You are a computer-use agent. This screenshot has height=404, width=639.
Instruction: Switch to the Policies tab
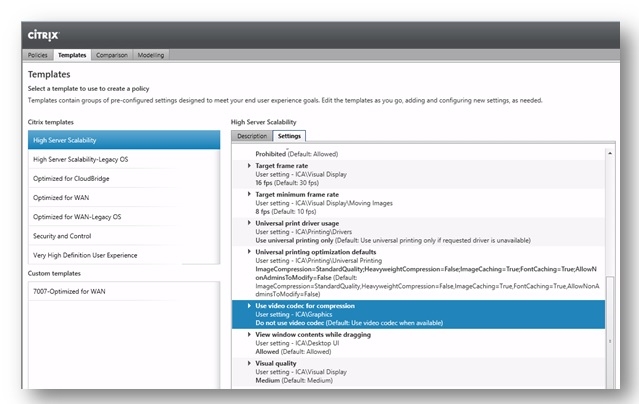click(x=37, y=55)
